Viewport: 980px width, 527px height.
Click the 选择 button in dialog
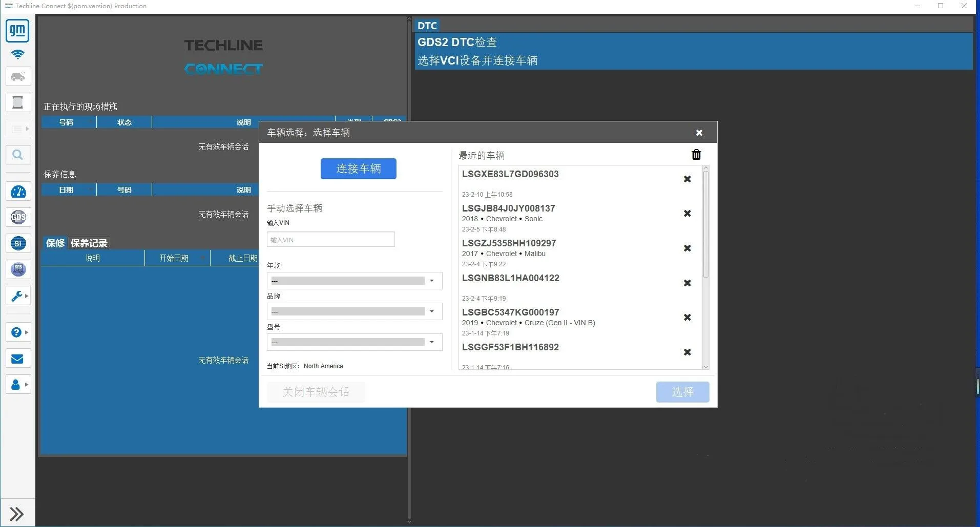(682, 392)
